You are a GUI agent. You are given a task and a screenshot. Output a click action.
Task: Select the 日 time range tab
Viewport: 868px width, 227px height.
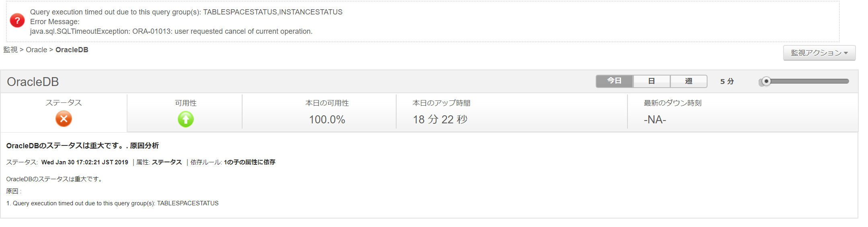(x=652, y=81)
